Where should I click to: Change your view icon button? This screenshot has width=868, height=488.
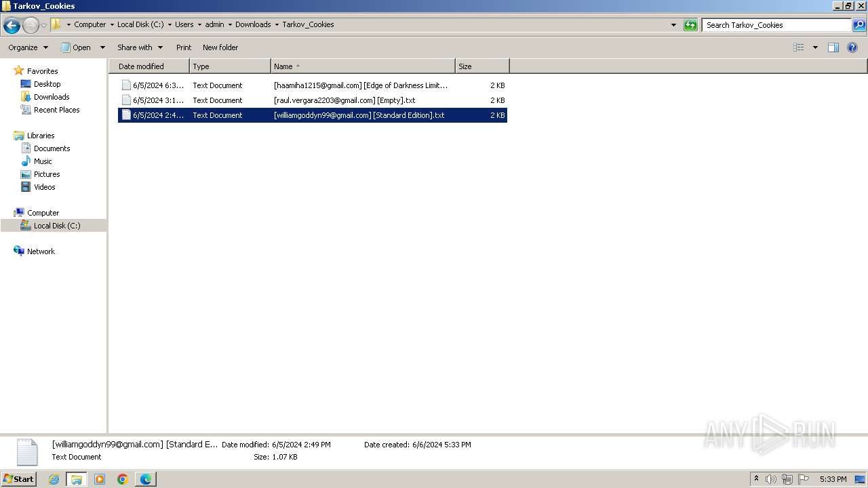[799, 47]
